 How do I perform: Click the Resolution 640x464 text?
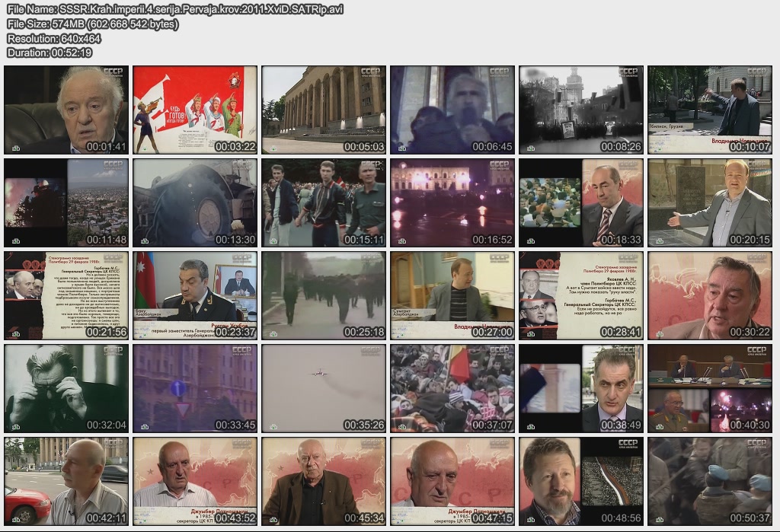[x=54, y=38]
